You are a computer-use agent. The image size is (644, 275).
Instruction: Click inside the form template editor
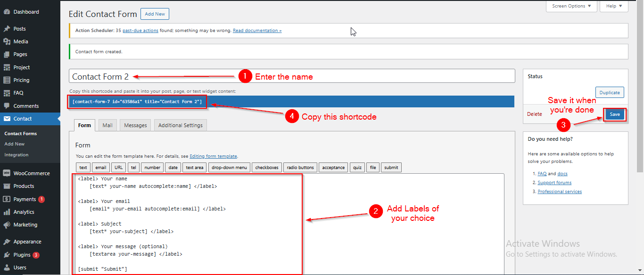[289, 224]
